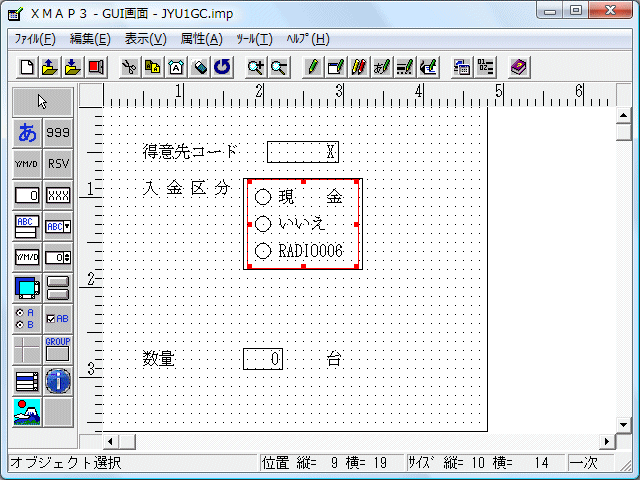Screen dimensions: 640x480
Task: Click the paste clipboard A icon
Action: [x=176, y=67]
